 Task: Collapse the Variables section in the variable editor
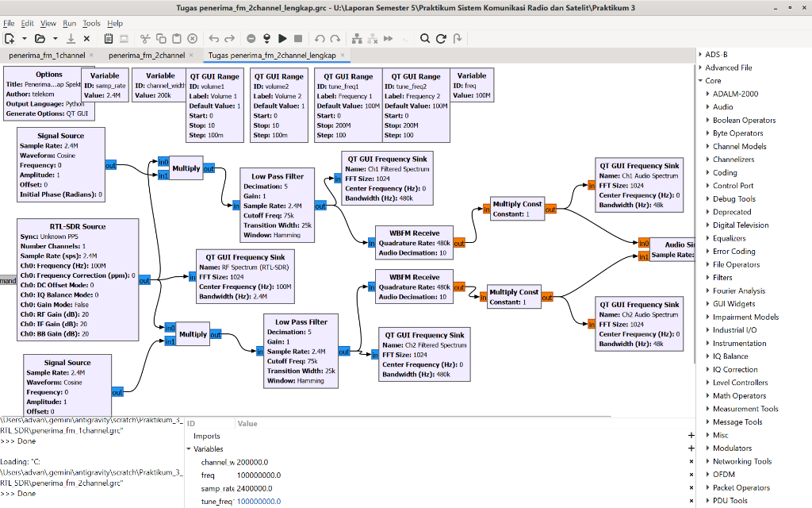189,449
